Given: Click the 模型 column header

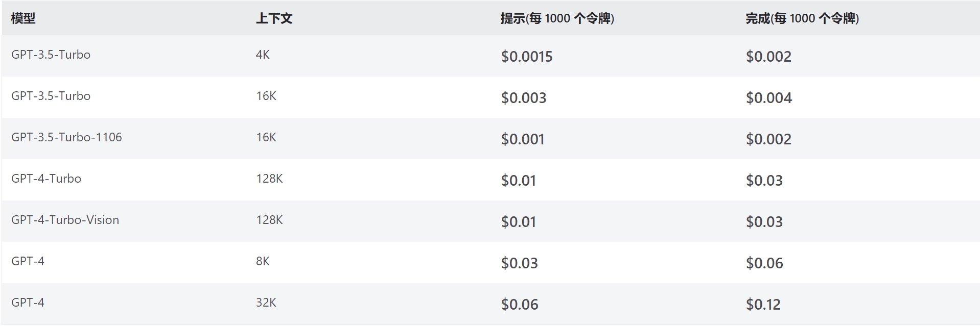Looking at the screenshot, I should click(x=24, y=19).
